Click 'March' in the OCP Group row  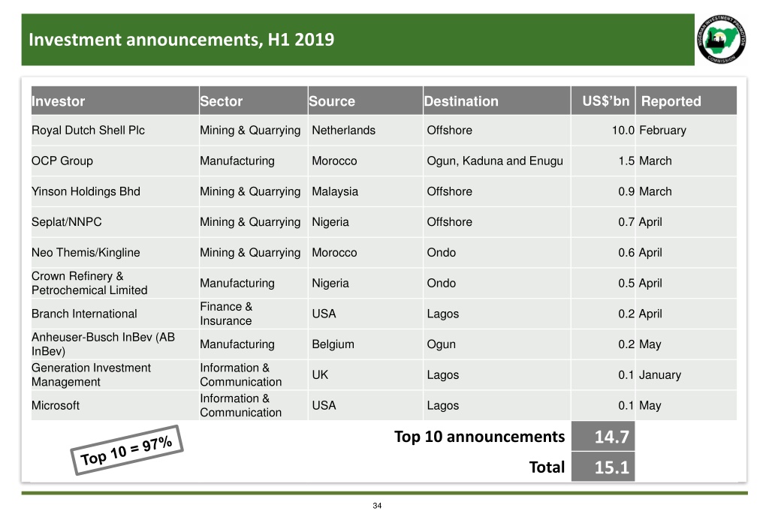655,161
